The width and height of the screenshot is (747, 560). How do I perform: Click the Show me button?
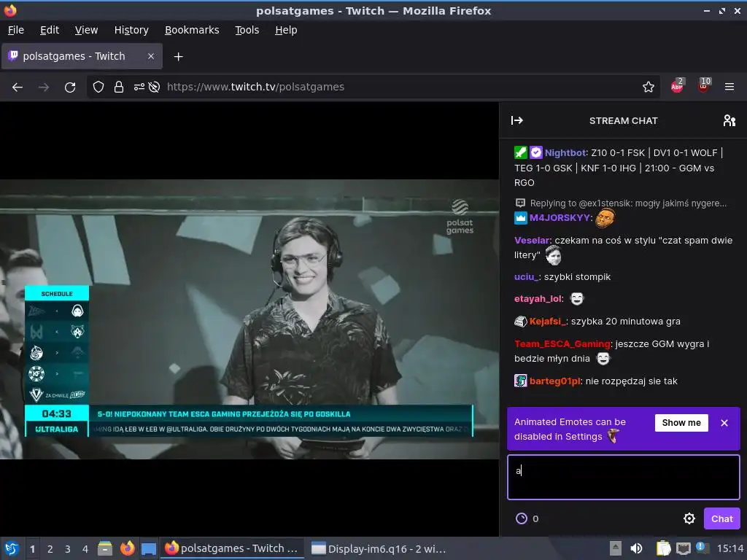tap(681, 423)
